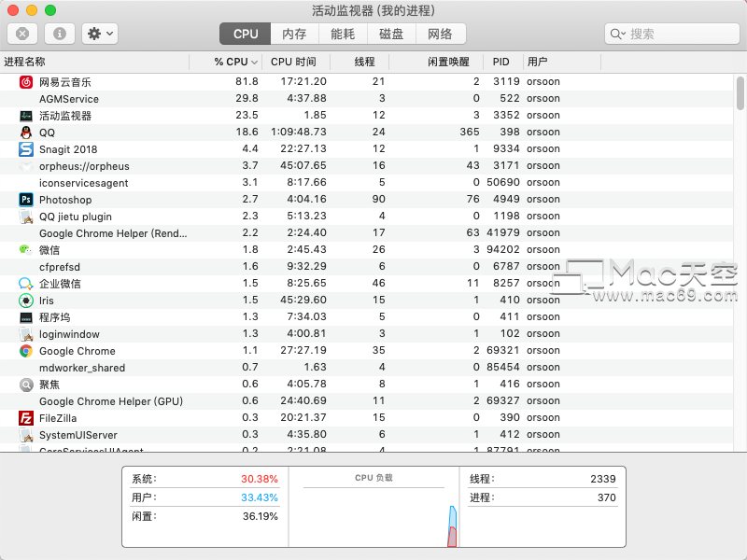Screen dimensions: 747x560
Task: Click the 闲置 36.19% value
Action: click(x=261, y=516)
